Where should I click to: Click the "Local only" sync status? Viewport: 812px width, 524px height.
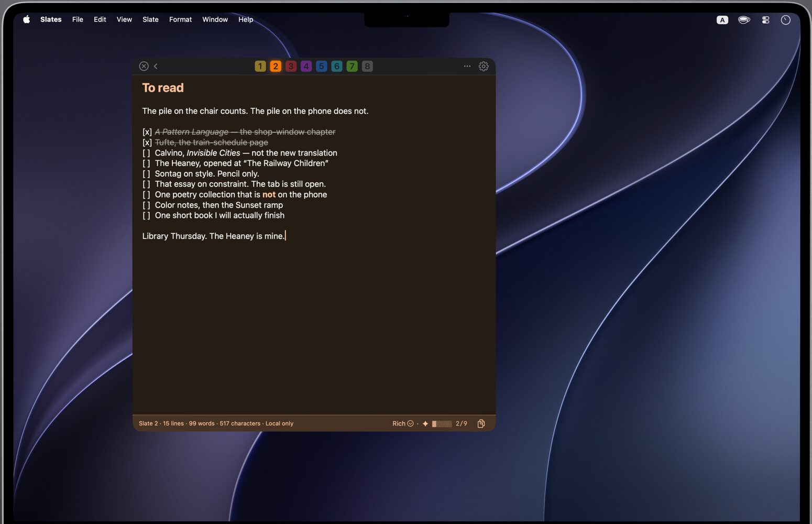[x=279, y=423]
